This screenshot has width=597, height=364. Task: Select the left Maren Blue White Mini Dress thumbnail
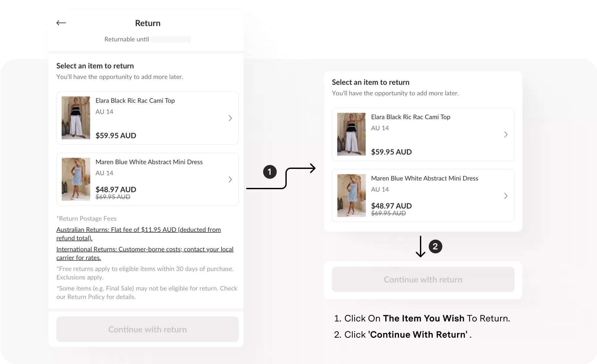(x=76, y=179)
